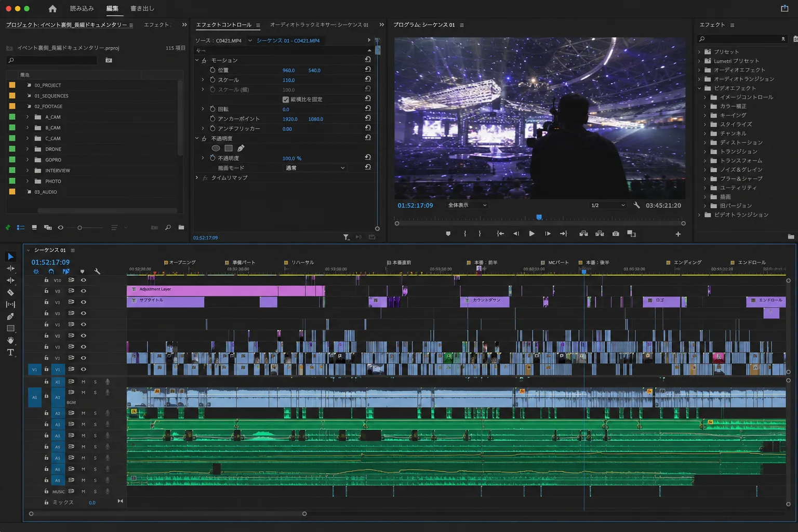Switch to the Export workspace tab
This screenshot has width=798, height=532.
tap(142, 8)
